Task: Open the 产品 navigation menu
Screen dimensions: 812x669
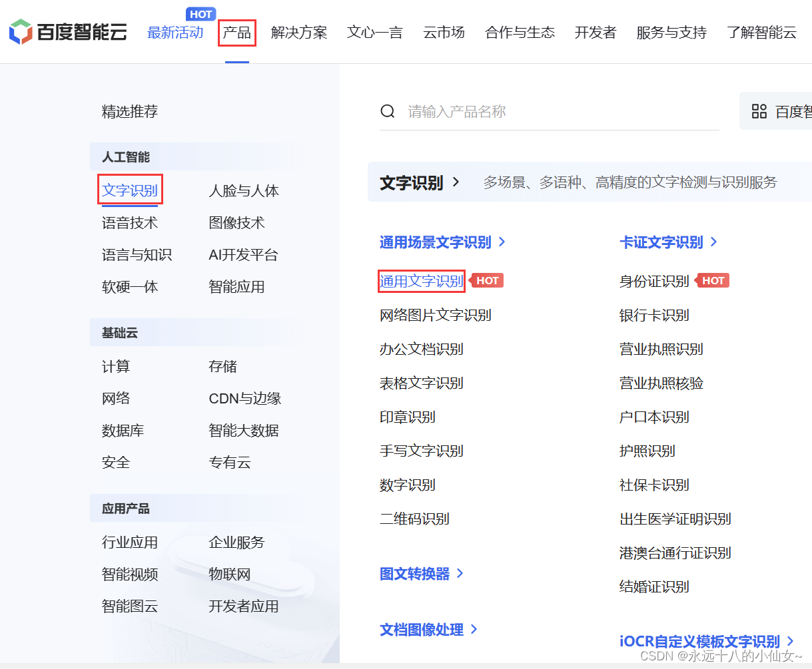Action: pyautogui.click(x=237, y=33)
